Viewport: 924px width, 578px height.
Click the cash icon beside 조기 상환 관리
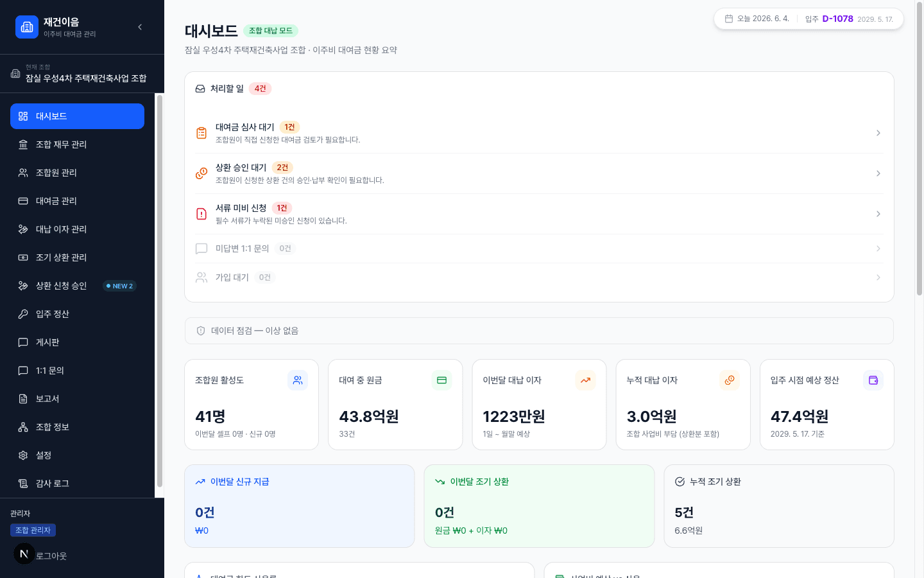23,258
